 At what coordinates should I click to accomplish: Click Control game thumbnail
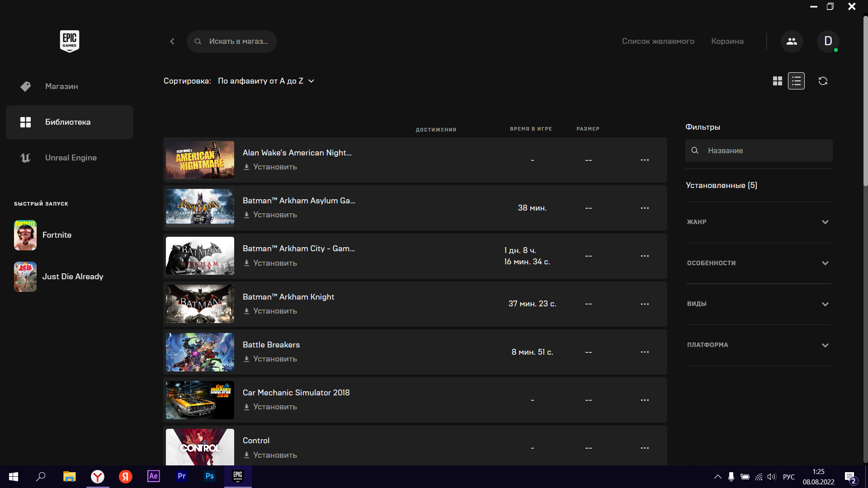[200, 447]
